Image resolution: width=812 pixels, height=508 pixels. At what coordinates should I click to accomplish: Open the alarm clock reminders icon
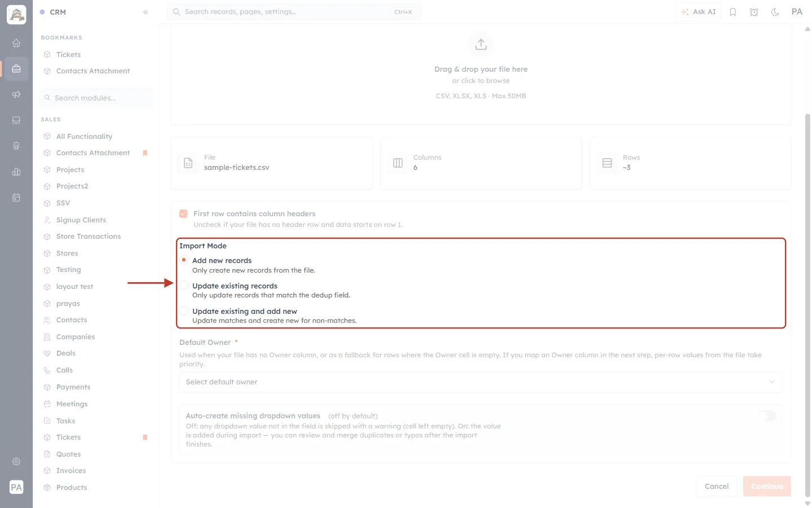[754, 12]
